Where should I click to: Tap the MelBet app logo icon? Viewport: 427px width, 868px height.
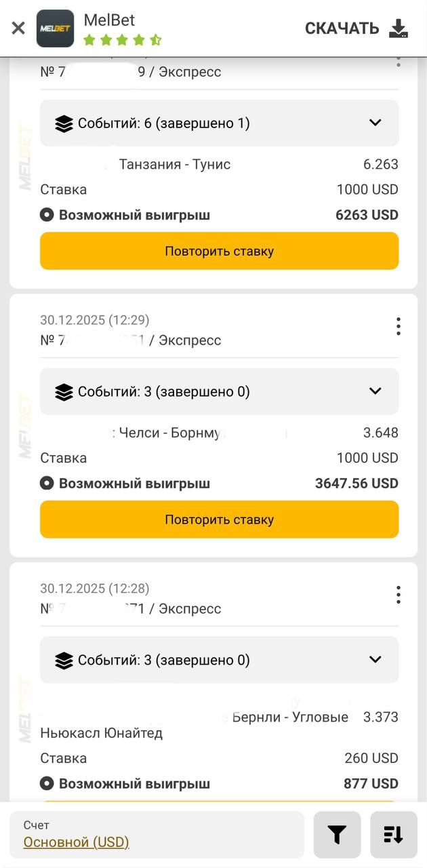pyautogui.click(x=55, y=28)
